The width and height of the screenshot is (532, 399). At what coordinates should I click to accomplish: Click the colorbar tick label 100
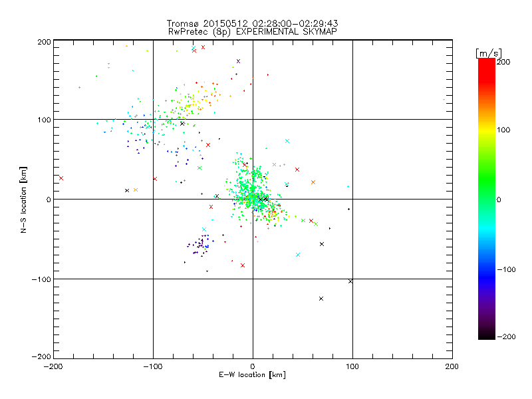[x=503, y=130]
